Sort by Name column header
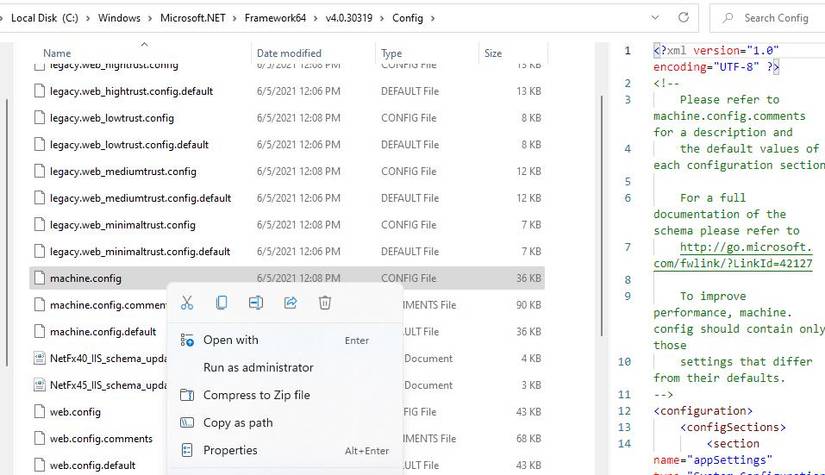This screenshot has height=475, width=825. (x=57, y=53)
